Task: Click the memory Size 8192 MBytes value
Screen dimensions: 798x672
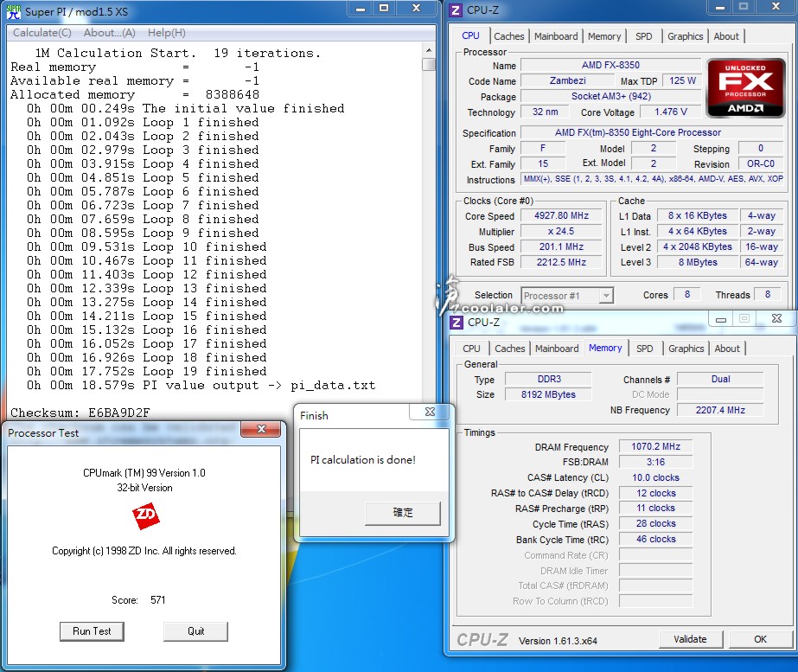Action: point(549,394)
